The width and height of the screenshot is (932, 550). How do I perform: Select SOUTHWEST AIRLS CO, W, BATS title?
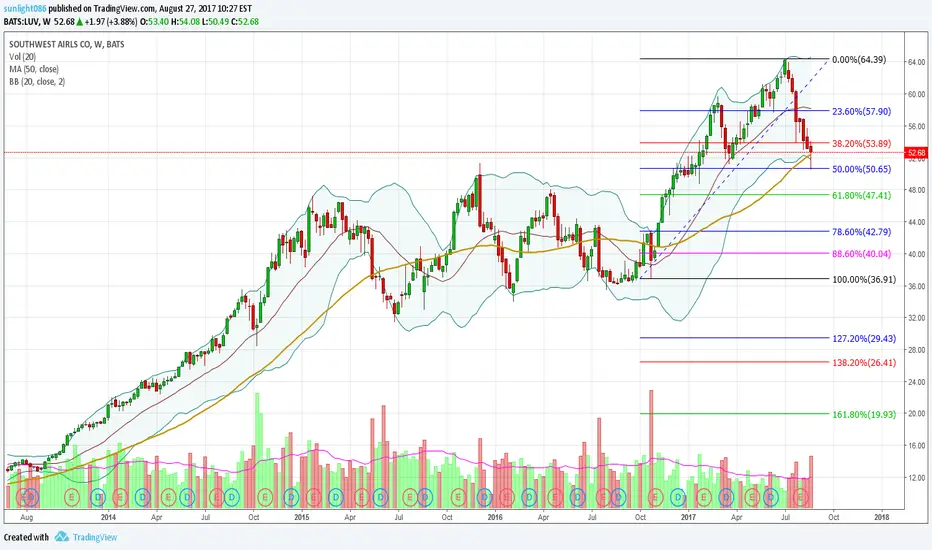coord(67,45)
